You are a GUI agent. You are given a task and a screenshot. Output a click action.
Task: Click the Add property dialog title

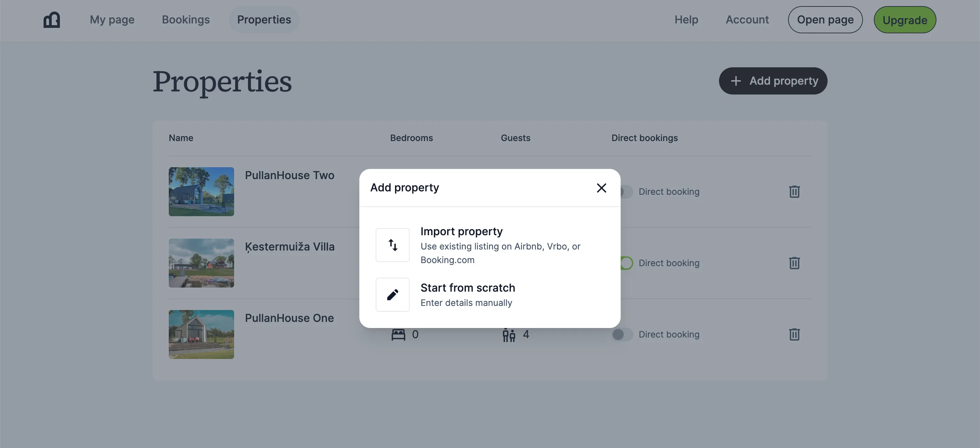[404, 188]
